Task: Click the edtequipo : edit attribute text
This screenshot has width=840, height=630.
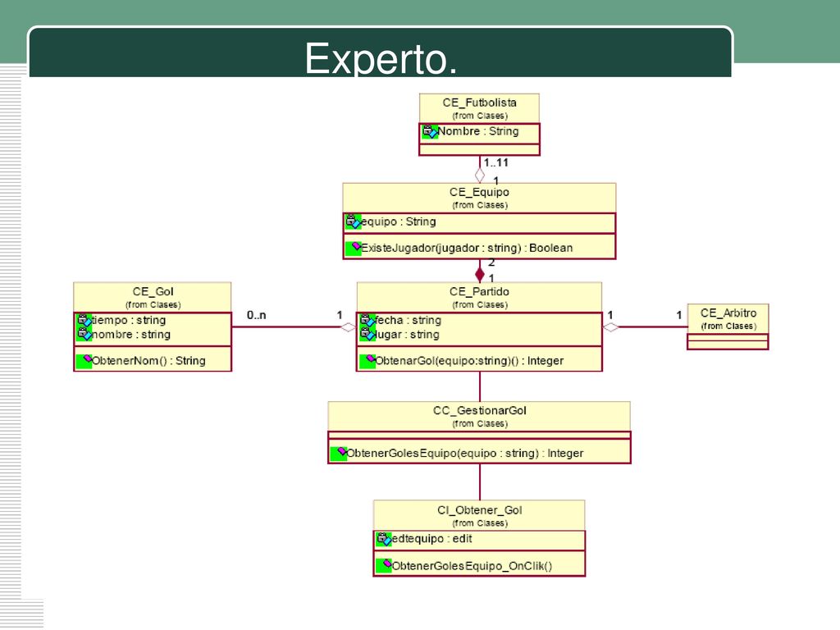Action: [x=431, y=538]
